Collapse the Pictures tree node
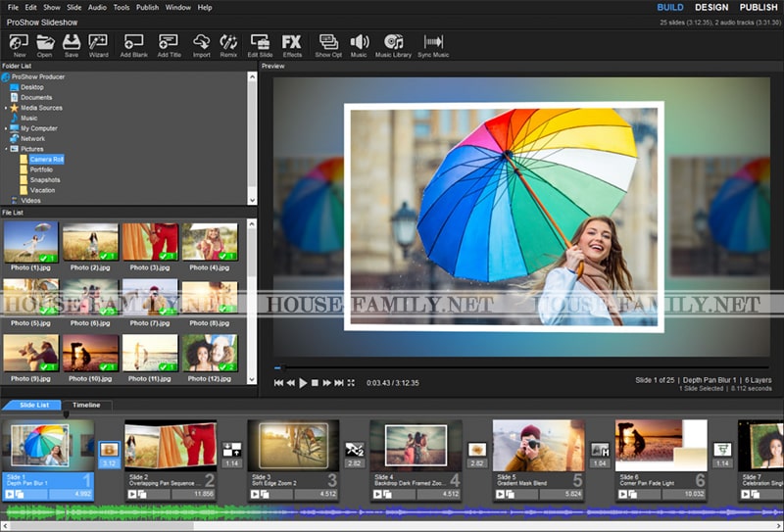This screenshot has width=784, height=532. click(x=6, y=149)
